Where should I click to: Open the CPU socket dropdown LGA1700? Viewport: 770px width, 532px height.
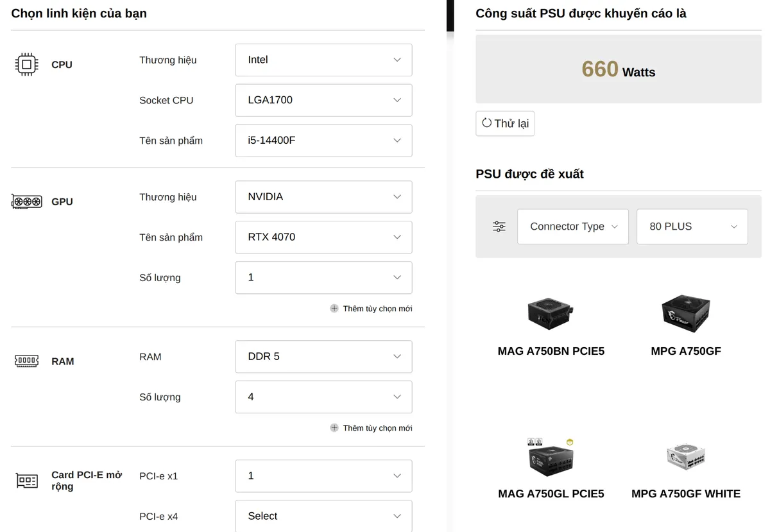[x=323, y=100]
